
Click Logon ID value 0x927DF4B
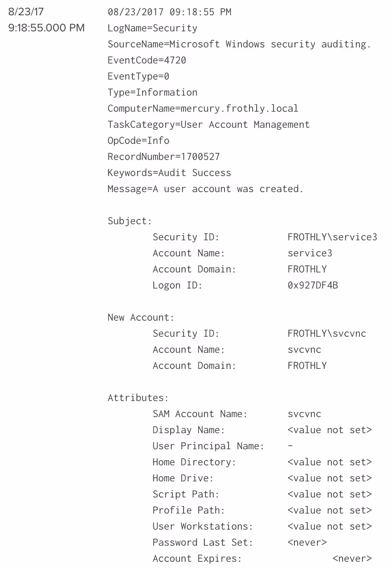coord(312,285)
